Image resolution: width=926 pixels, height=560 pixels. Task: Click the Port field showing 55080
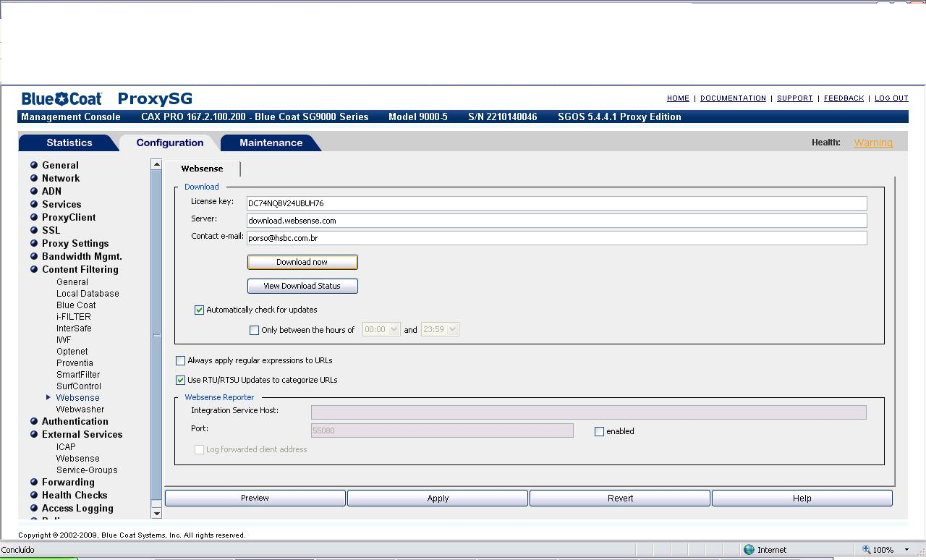tap(442, 430)
